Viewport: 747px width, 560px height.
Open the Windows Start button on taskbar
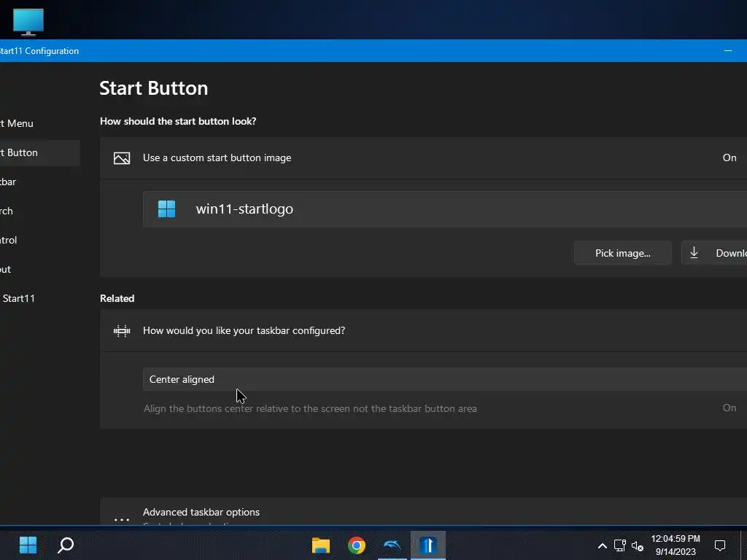(x=28, y=545)
